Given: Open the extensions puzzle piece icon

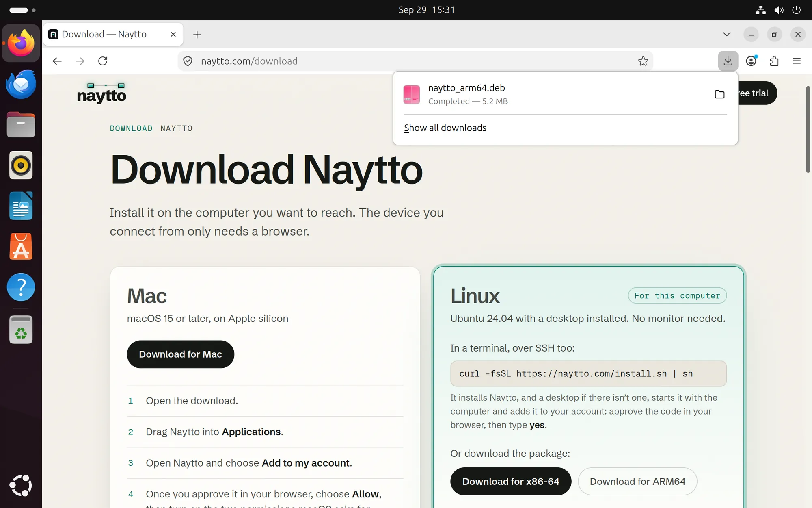Looking at the screenshot, I should pos(774,61).
